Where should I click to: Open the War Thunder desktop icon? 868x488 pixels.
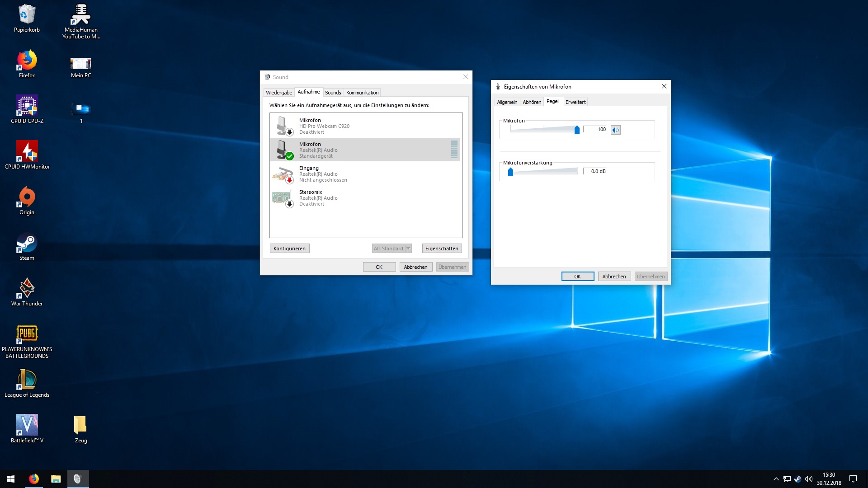tap(27, 289)
